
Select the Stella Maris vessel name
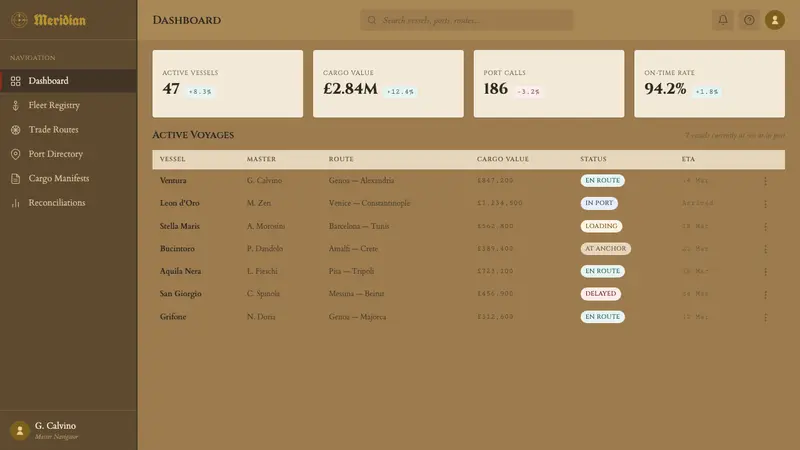180,226
